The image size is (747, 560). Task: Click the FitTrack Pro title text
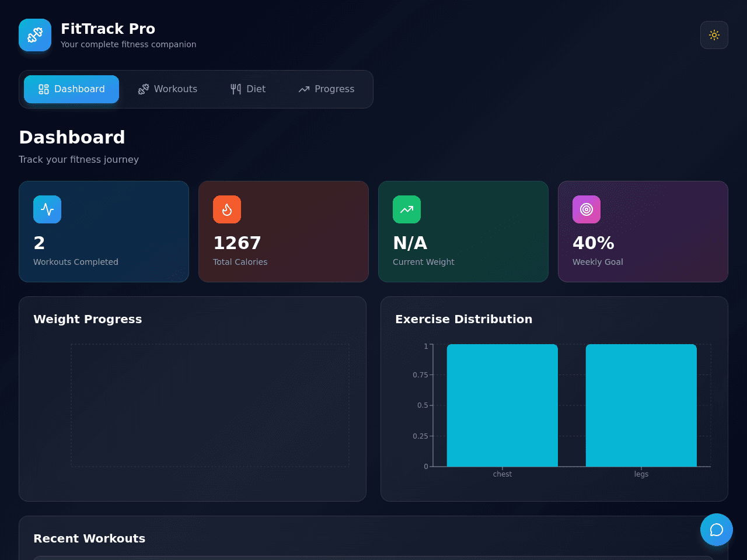(108, 29)
